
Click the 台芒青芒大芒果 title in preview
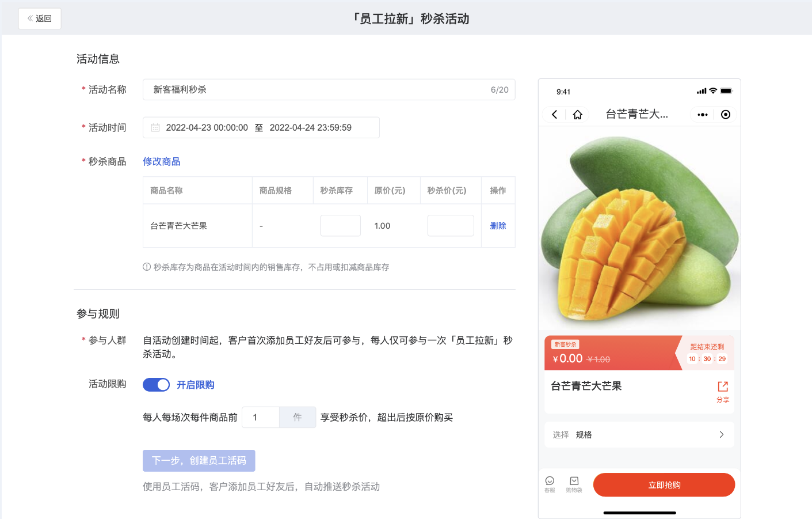pyautogui.click(x=586, y=386)
